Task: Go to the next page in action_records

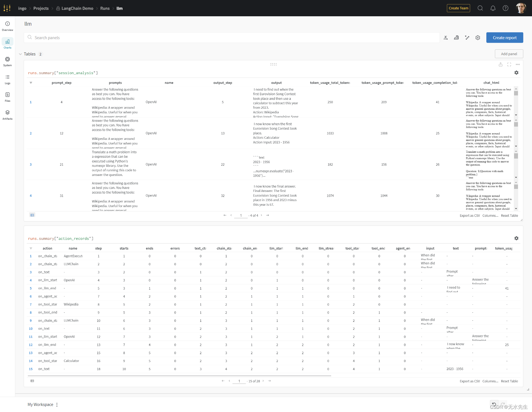Action: [263, 381]
